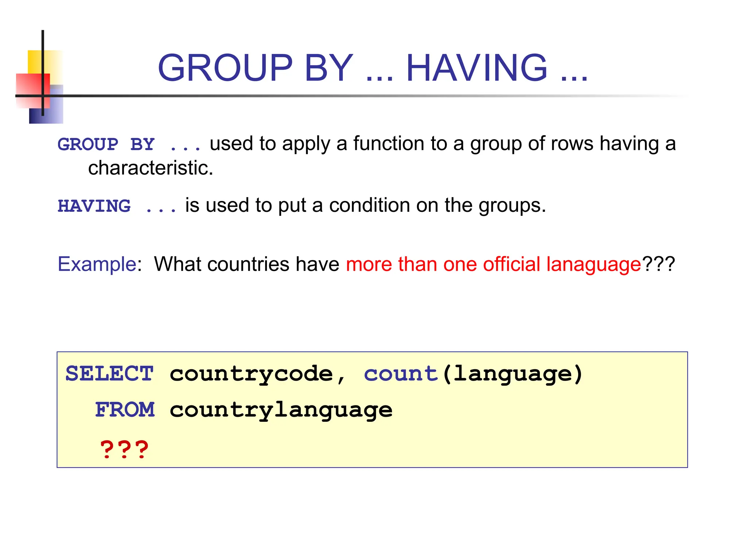The width and height of the screenshot is (747, 560).
Task: Click the blue HAVING keyword in the second bullet
Action: (94, 206)
